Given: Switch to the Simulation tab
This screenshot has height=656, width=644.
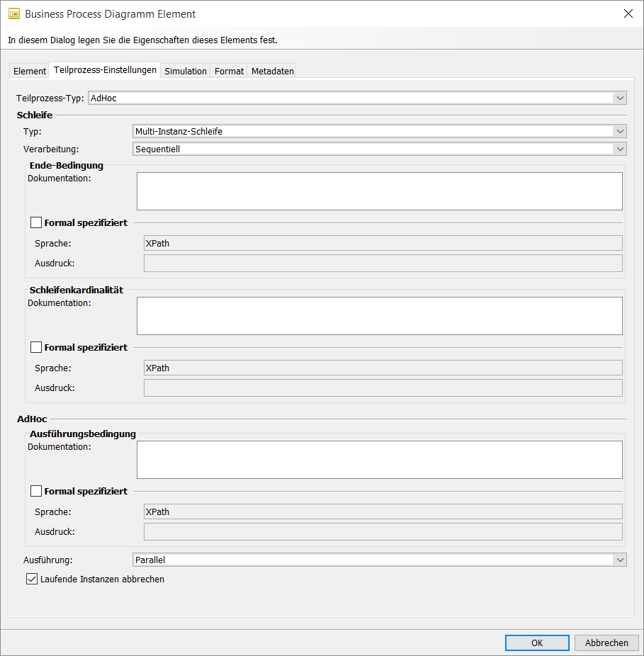Looking at the screenshot, I should point(186,71).
